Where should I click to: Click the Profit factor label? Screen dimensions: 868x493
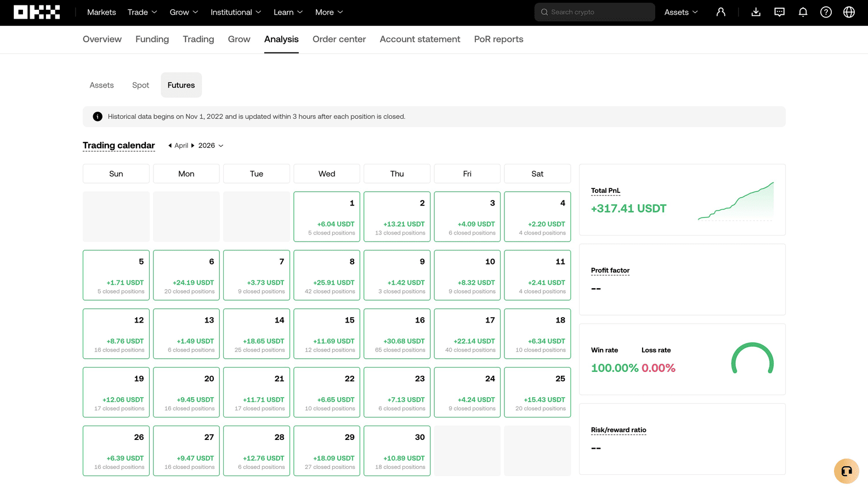click(x=610, y=271)
